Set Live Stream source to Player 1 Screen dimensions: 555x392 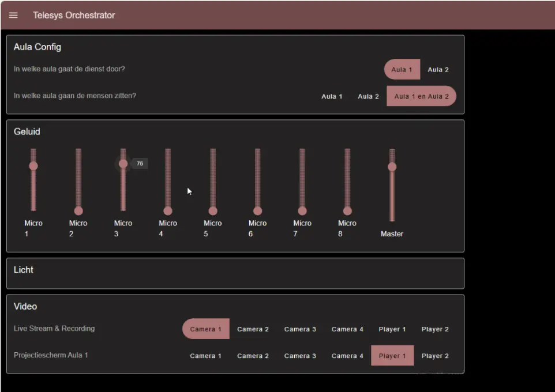click(392, 329)
